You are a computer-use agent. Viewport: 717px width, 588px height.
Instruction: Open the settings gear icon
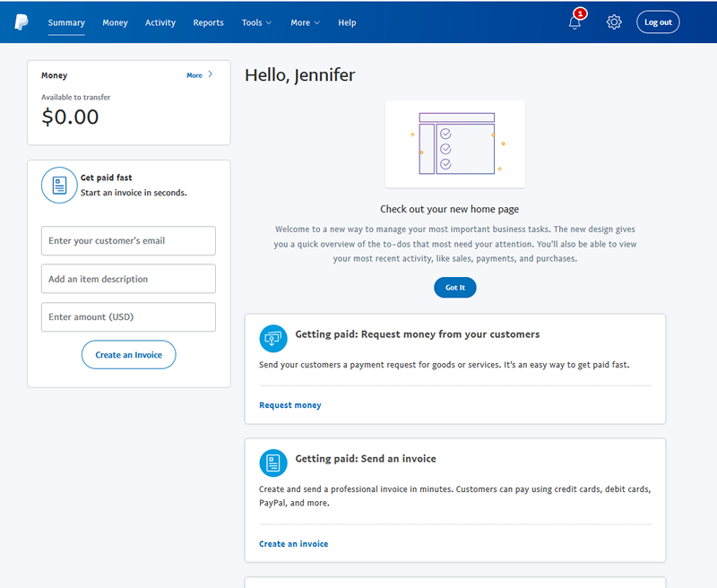[614, 22]
